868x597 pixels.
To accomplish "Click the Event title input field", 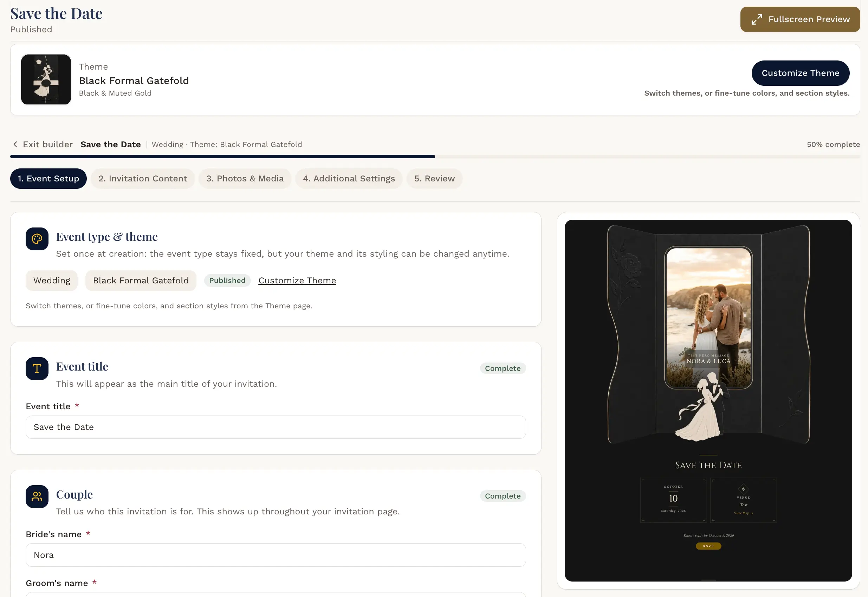I will [x=276, y=427].
